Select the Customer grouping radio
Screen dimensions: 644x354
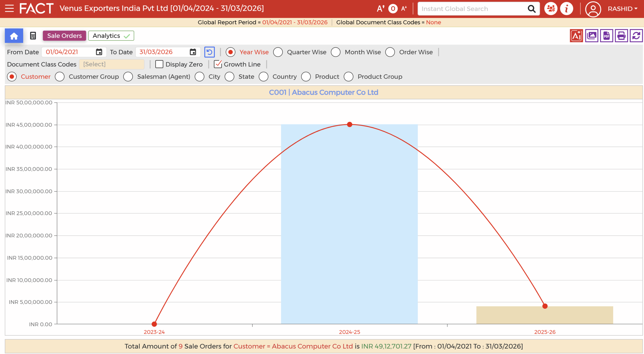tap(12, 77)
